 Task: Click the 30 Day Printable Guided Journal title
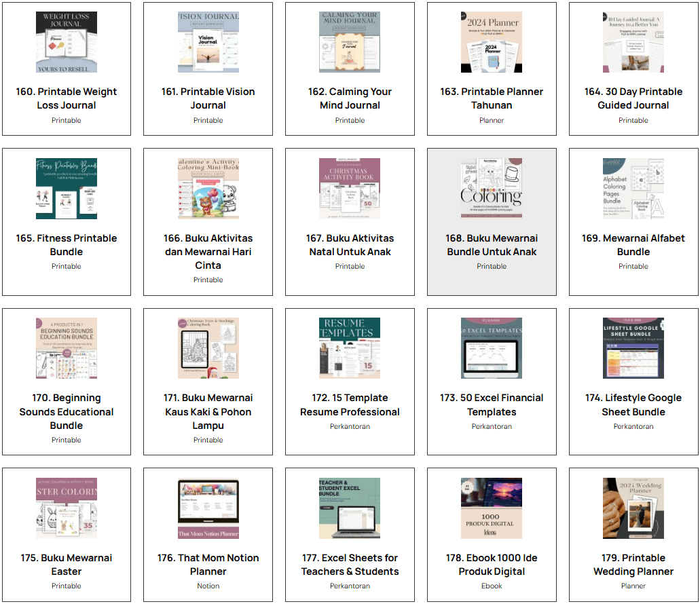[x=633, y=98]
